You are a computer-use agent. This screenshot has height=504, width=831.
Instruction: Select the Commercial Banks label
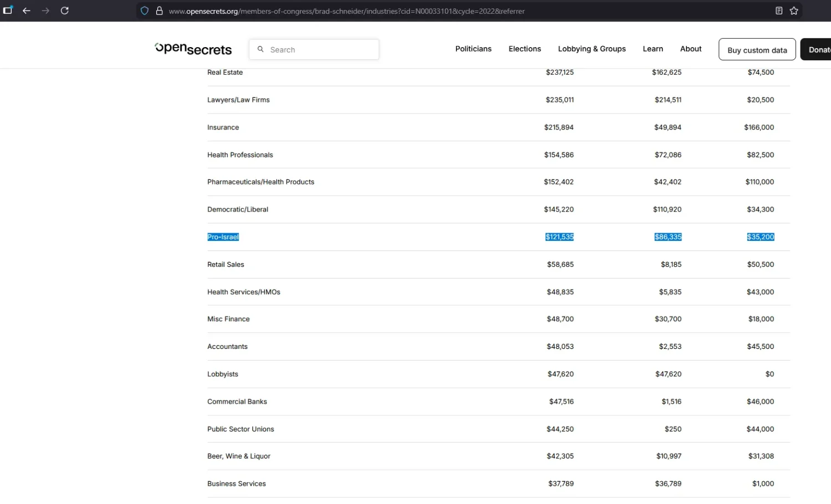[237, 402]
